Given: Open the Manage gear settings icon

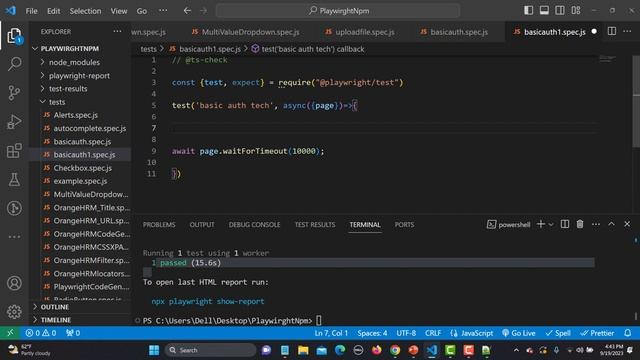Looking at the screenshot, I should point(14,312).
